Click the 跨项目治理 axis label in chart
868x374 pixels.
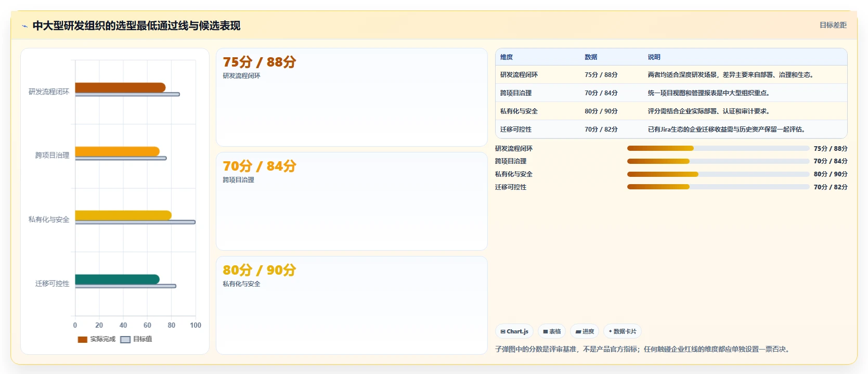pyautogui.click(x=52, y=156)
